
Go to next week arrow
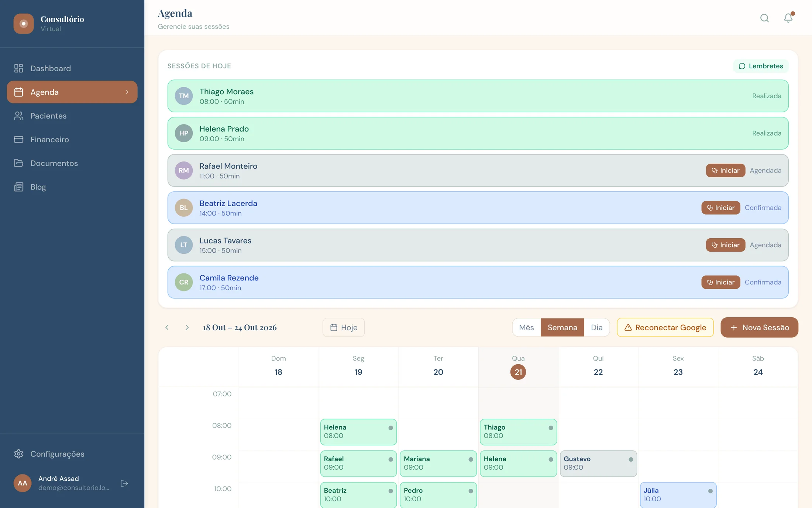point(187,327)
